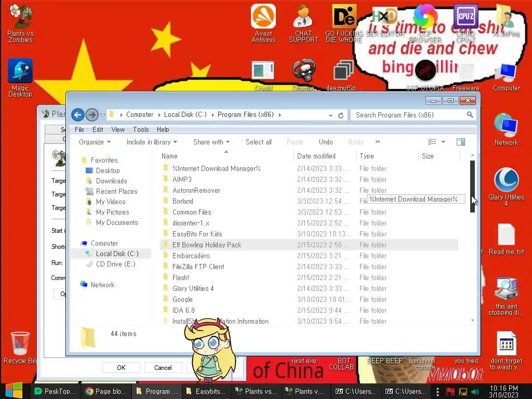Click the Undo toolbar command
Image resolution: width=532 pixels, height=399 pixels.
click(x=326, y=142)
